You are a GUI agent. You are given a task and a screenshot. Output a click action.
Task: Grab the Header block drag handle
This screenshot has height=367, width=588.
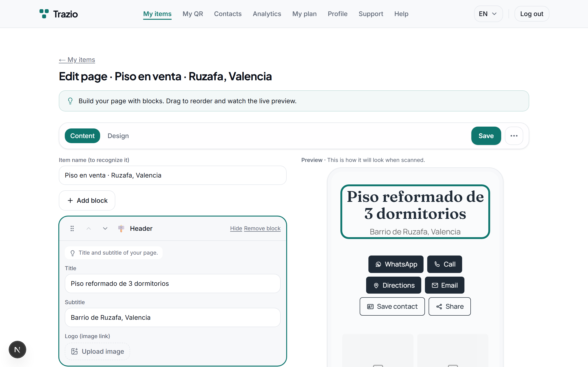click(72, 228)
